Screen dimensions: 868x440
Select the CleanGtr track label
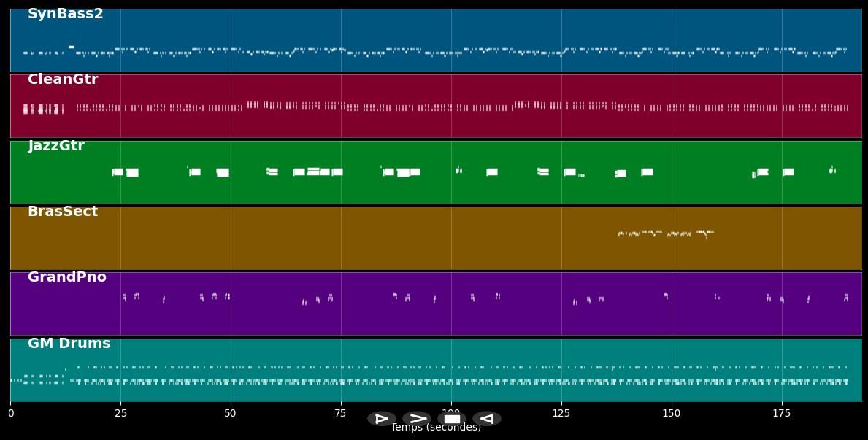point(63,80)
